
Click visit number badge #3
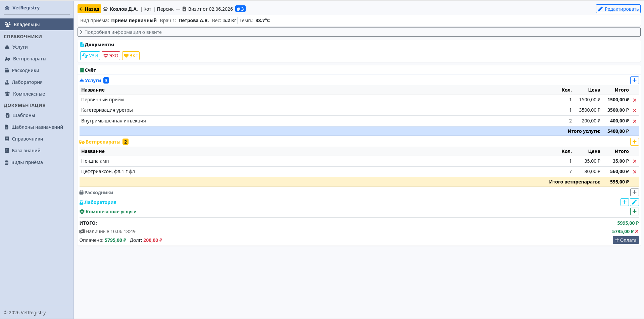click(x=240, y=9)
